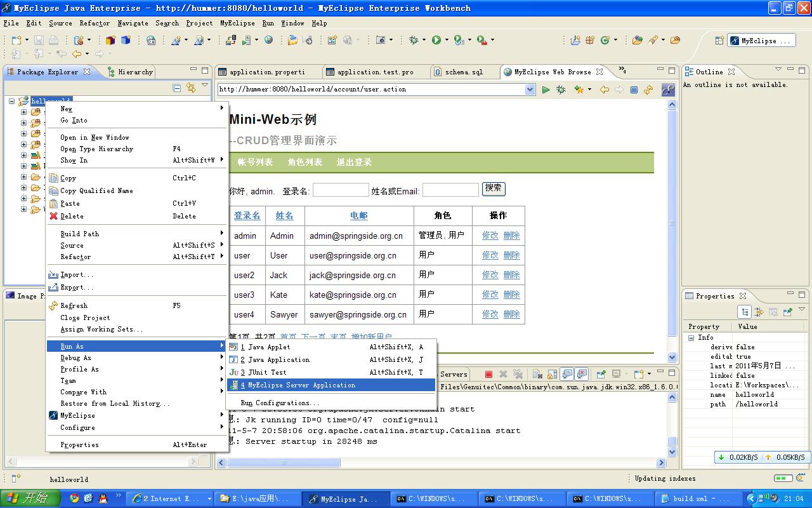
Task: Refresh the page in the MyEclipse Web Browser
Action: click(648, 89)
